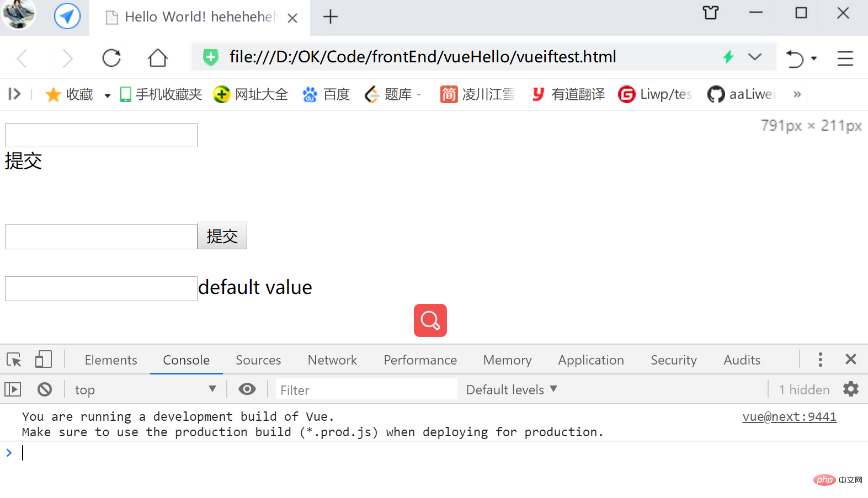Open the Default levels dropdown

point(512,389)
